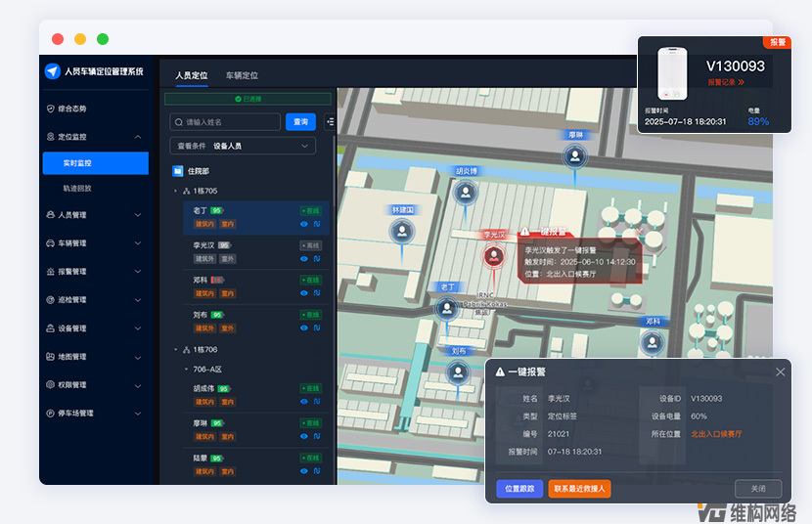Click the 郑科 person marker on map
This screenshot has height=524, width=812.
652,341
